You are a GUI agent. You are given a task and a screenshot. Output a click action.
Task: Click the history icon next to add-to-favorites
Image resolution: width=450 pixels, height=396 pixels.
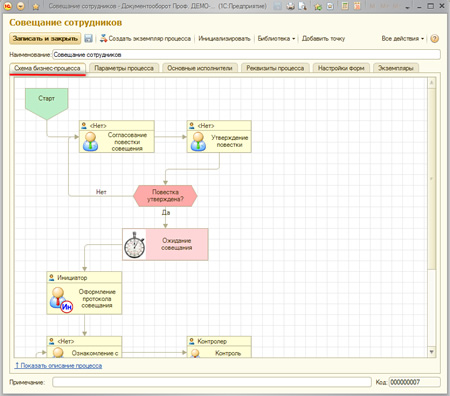330,6
